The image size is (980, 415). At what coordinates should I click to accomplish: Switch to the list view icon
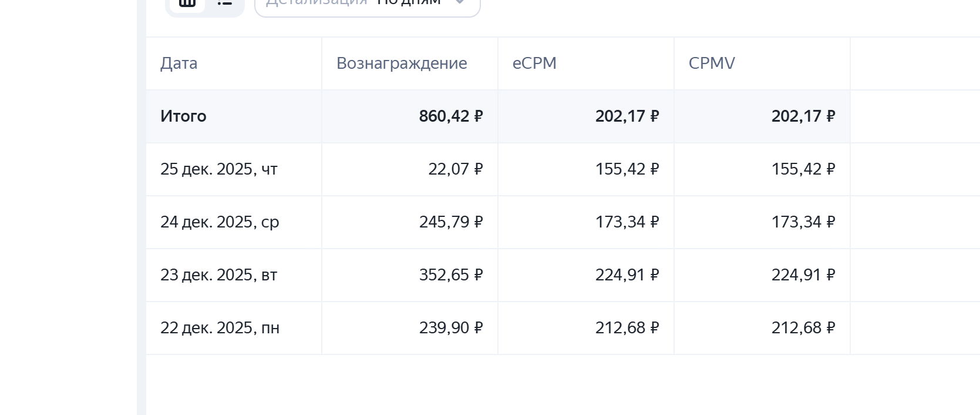click(224, 4)
